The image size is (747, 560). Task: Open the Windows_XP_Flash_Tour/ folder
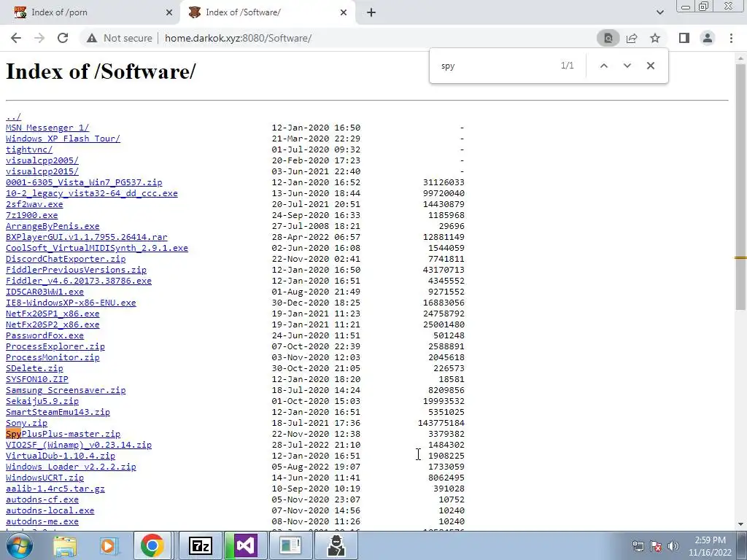pyautogui.click(x=63, y=139)
